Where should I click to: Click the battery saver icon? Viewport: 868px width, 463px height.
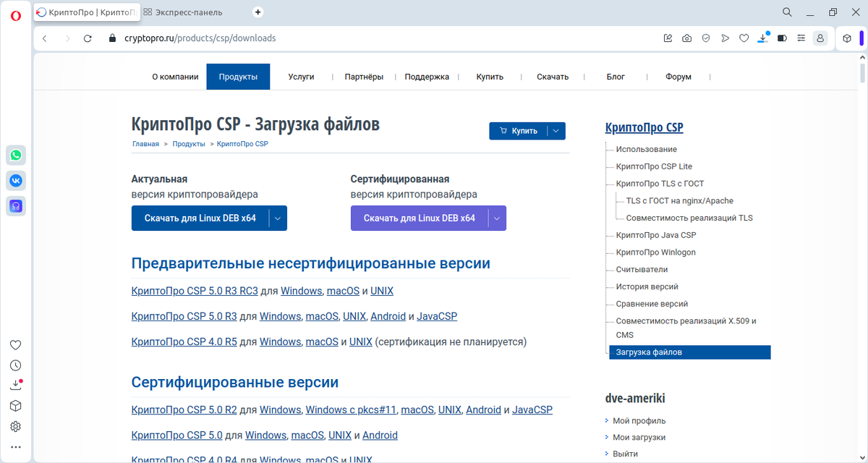pos(782,38)
